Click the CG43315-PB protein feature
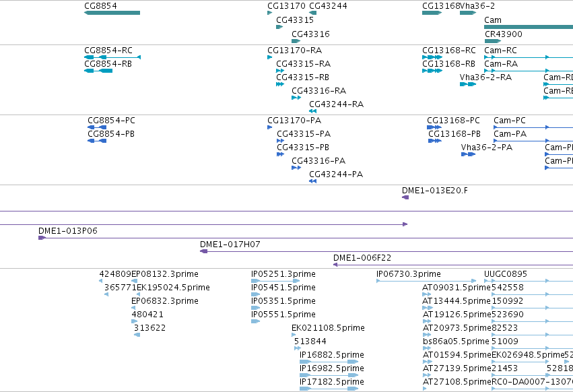The image size is (573, 392). point(280,154)
